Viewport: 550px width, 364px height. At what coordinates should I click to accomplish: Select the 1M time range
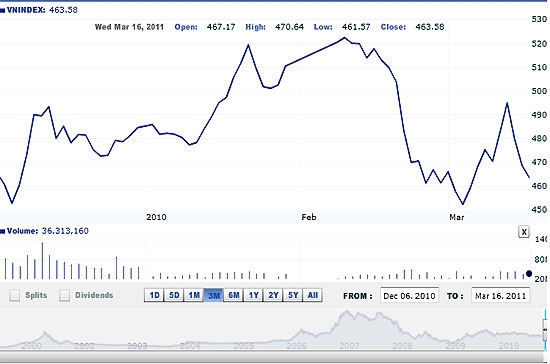tap(194, 295)
